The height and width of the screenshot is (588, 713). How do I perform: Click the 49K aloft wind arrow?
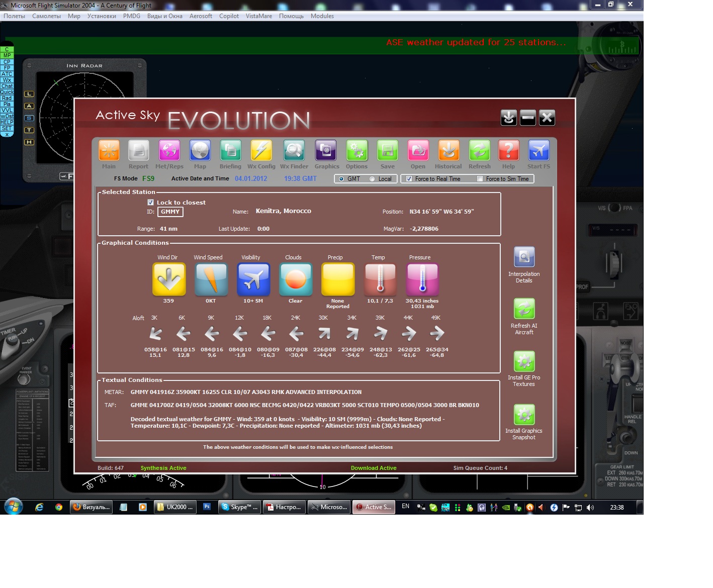pyautogui.click(x=437, y=333)
